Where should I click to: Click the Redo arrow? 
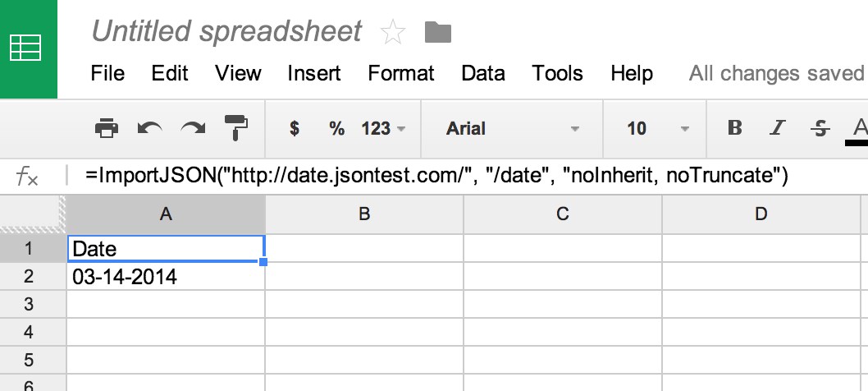click(194, 128)
